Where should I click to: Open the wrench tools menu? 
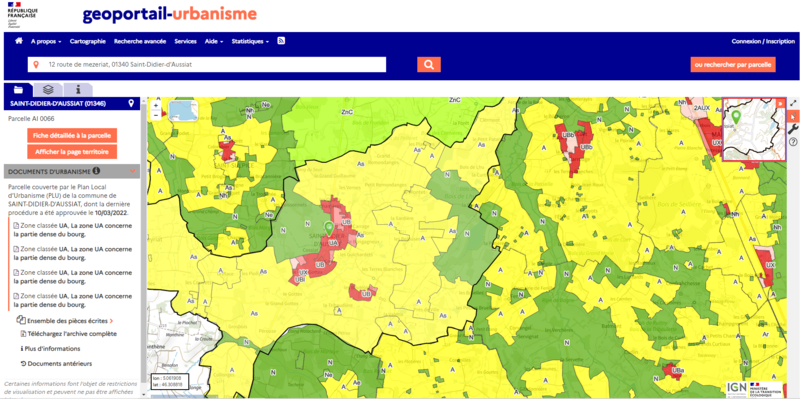pyautogui.click(x=793, y=129)
